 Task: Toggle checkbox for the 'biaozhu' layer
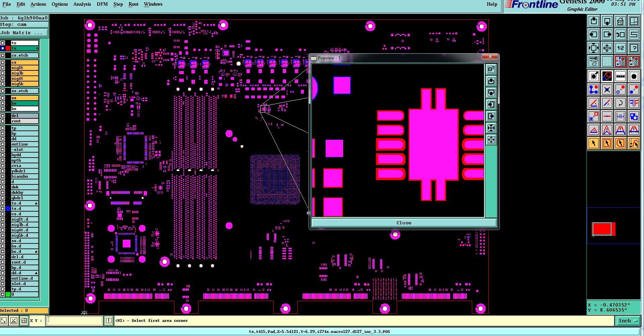[3, 176]
